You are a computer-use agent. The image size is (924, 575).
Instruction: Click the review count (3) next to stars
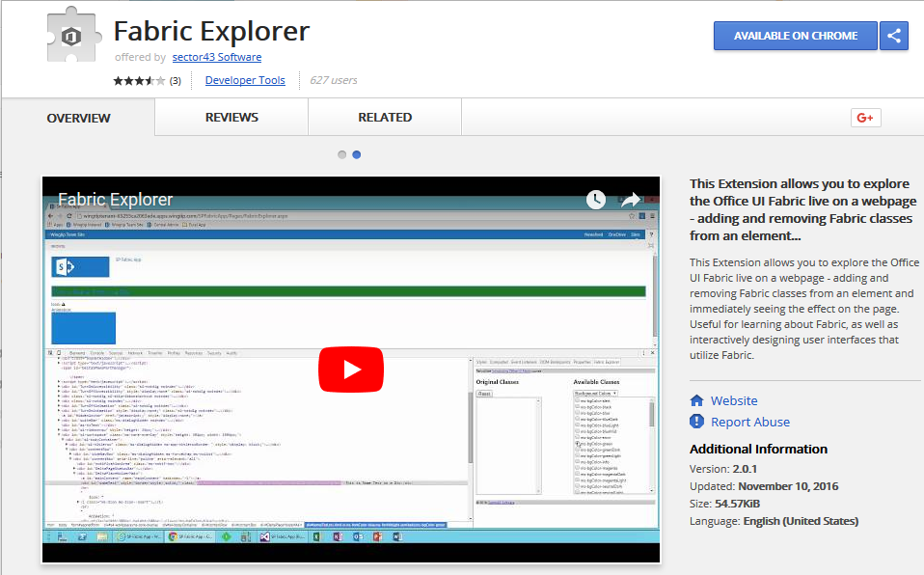click(x=175, y=81)
